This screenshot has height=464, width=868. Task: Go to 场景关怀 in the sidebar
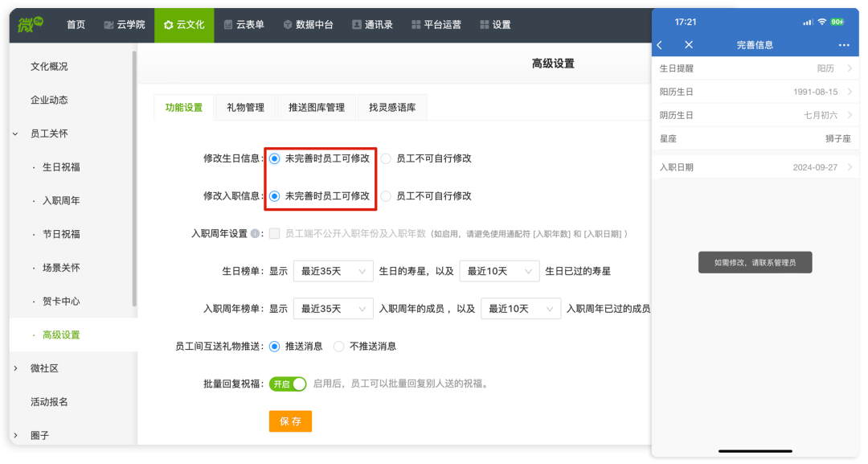coord(61,268)
